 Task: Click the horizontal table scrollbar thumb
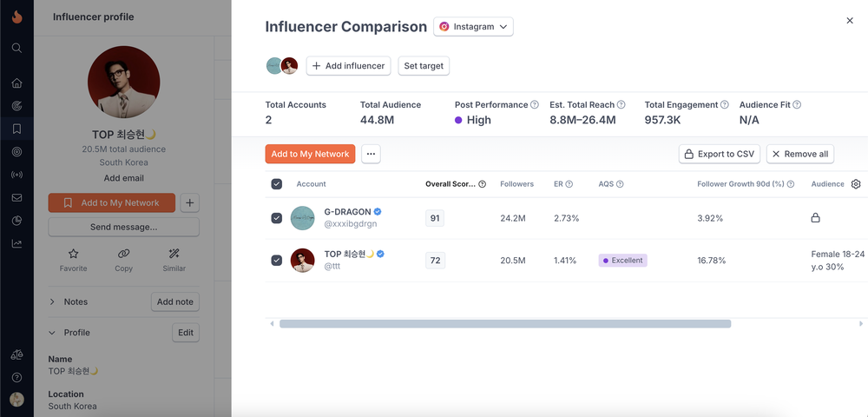[x=505, y=323]
